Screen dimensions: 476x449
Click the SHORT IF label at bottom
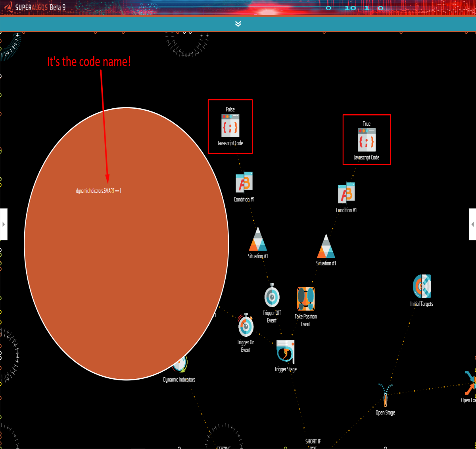[x=313, y=441]
